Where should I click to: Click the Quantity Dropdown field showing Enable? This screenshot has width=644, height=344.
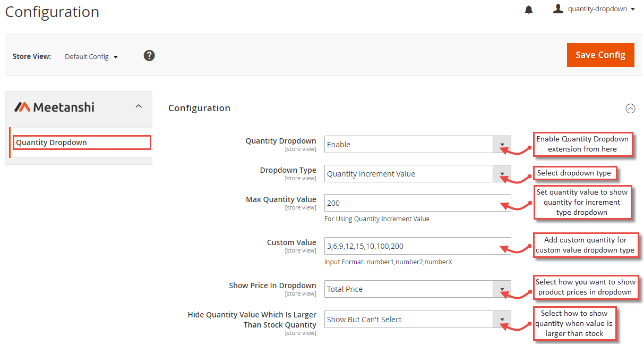tap(409, 144)
